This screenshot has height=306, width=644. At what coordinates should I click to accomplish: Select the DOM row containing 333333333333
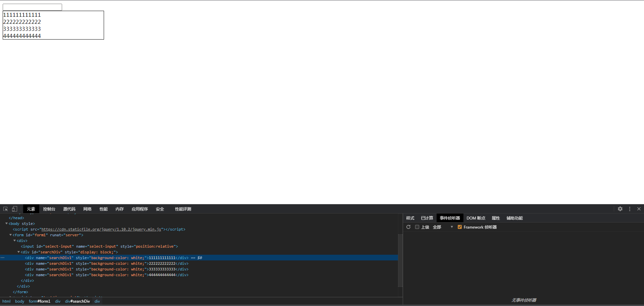[x=199, y=269]
